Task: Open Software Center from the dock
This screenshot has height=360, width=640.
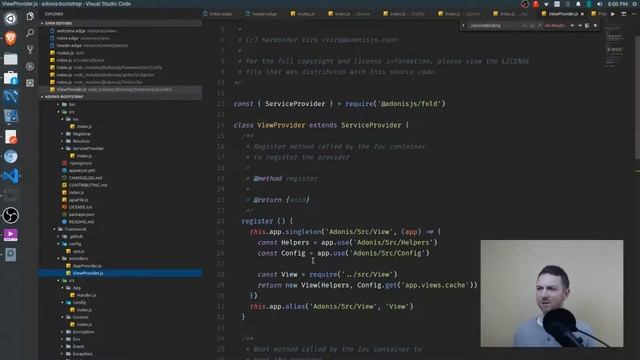Action: click(11, 78)
